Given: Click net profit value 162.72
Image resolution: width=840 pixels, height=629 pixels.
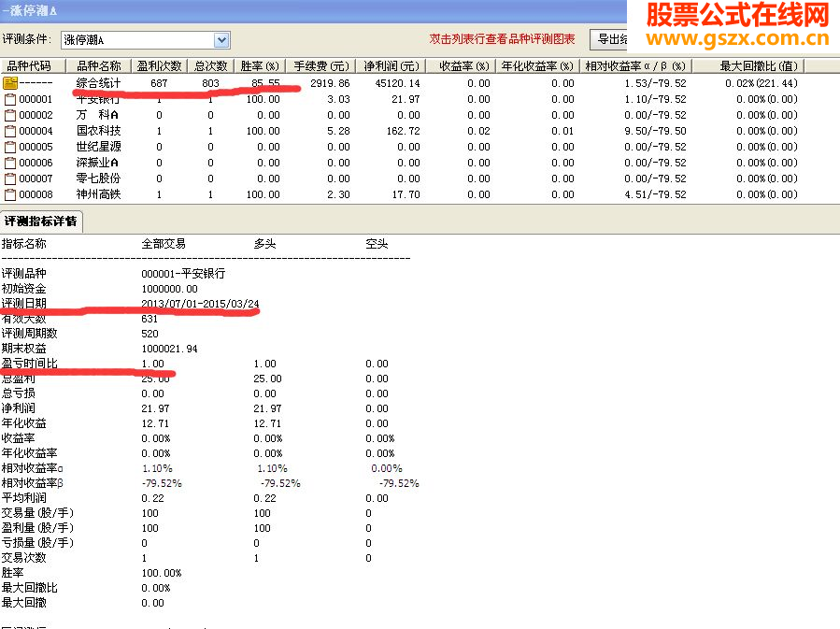Looking at the screenshot, I should 404,131.
